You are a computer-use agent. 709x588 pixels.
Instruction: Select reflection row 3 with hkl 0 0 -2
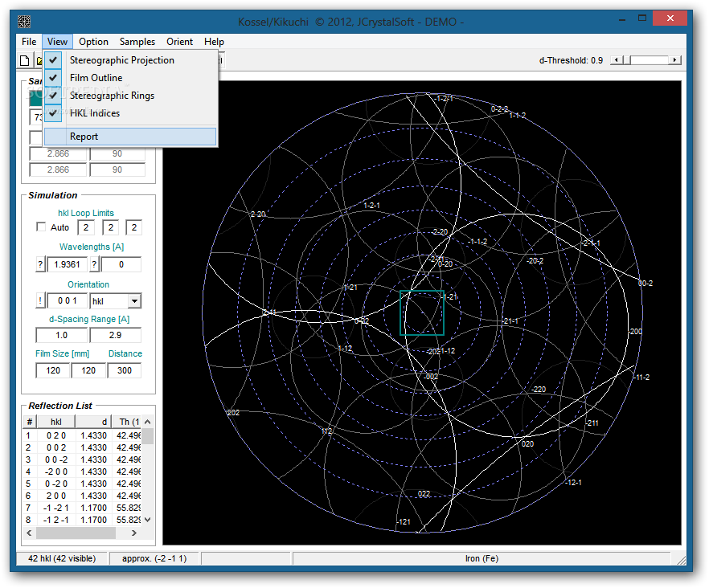click(83, 459)
